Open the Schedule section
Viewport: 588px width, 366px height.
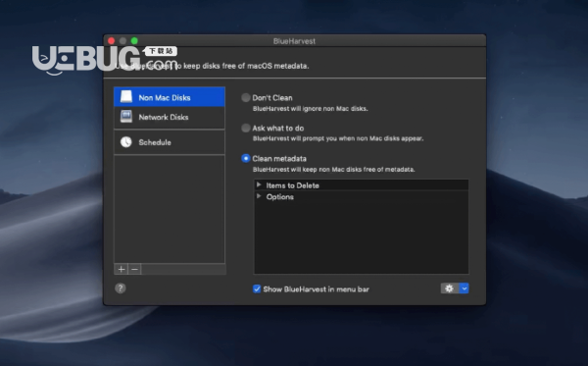[x=170, y=142]
